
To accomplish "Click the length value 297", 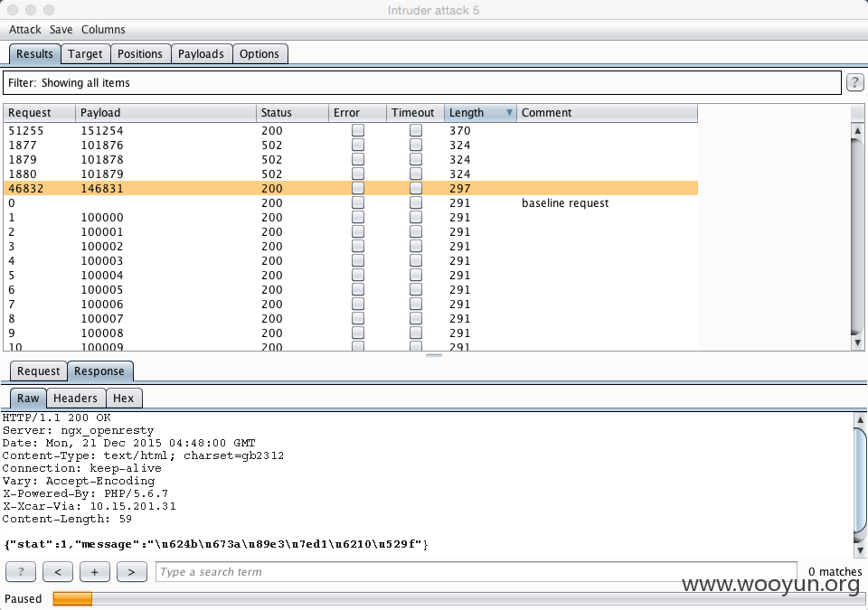I will pyautogui.click(x=459, y=188).
